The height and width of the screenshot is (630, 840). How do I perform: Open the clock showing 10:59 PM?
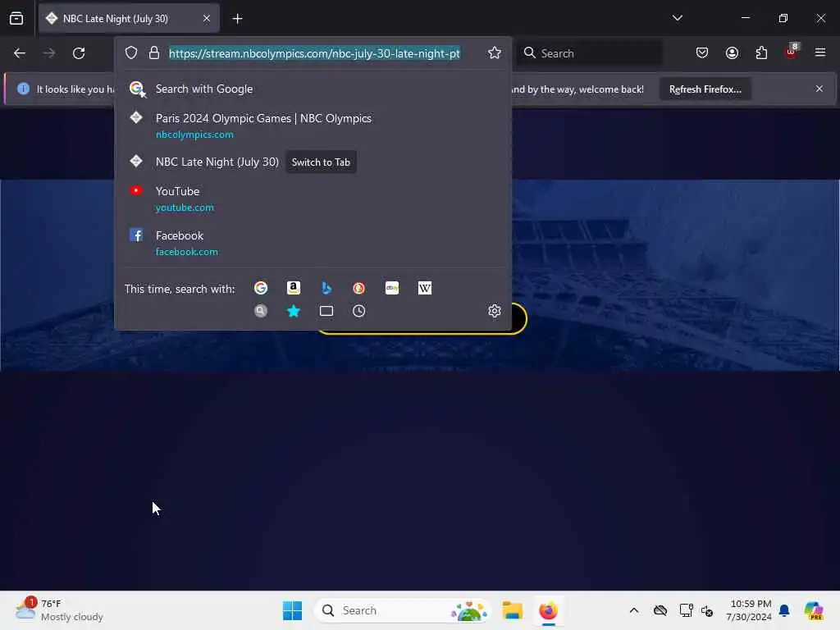pos(748,610)
